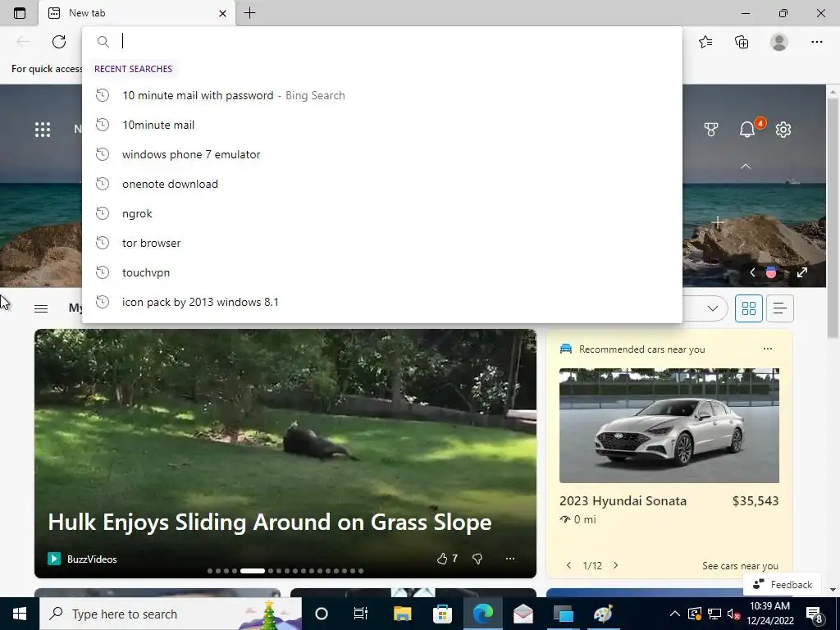Refresh the page with reload icon

[59, 42]
